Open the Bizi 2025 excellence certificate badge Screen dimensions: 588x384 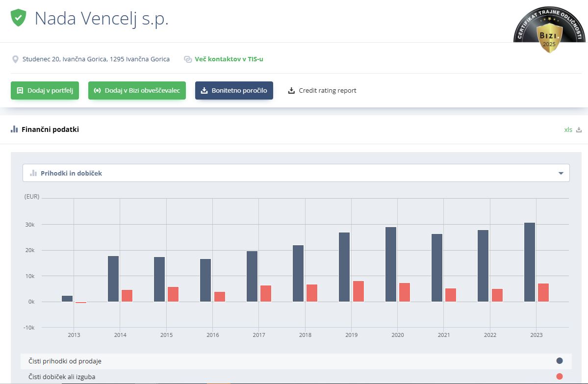[549, 29]
